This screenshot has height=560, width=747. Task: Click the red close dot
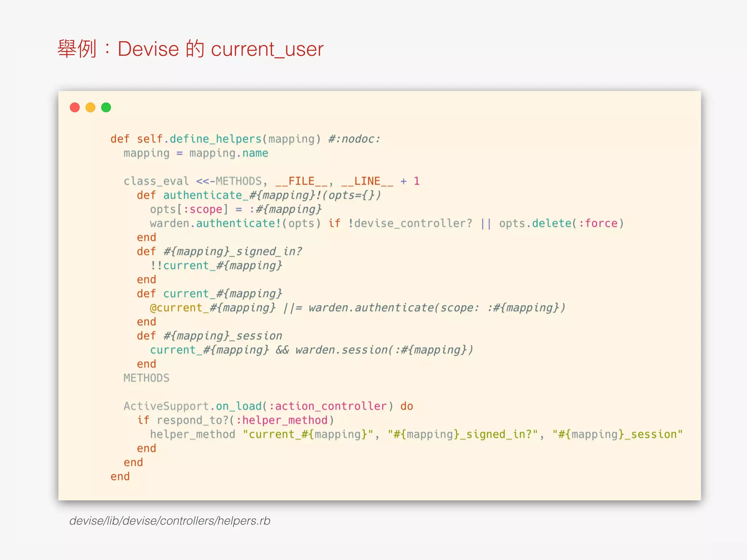coord(75,108)
